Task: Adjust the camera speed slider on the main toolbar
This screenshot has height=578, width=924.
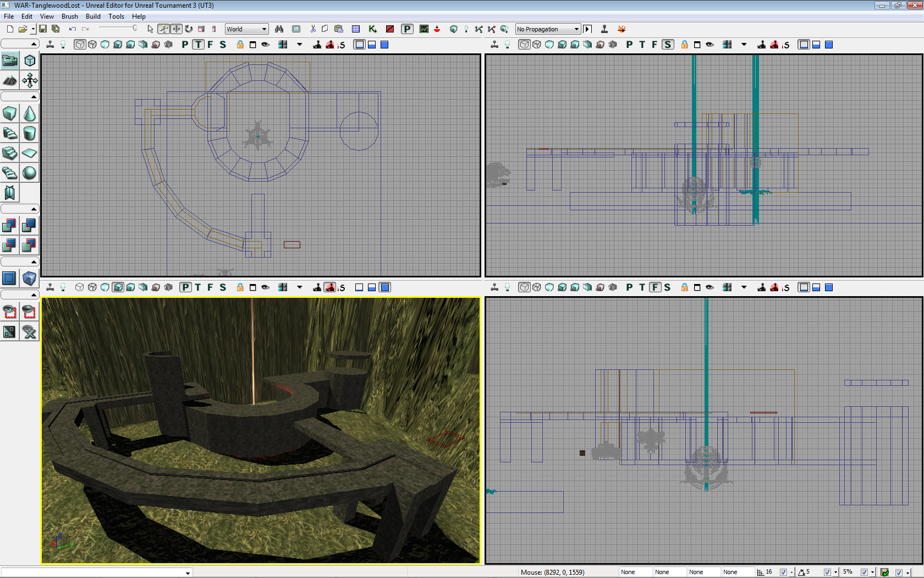Action: 118,29
